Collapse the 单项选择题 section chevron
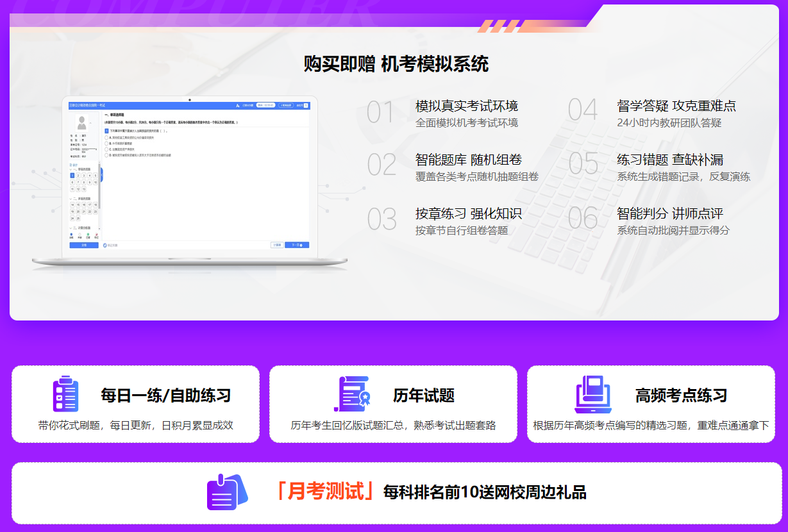788x532 pixels. (71, 169)
